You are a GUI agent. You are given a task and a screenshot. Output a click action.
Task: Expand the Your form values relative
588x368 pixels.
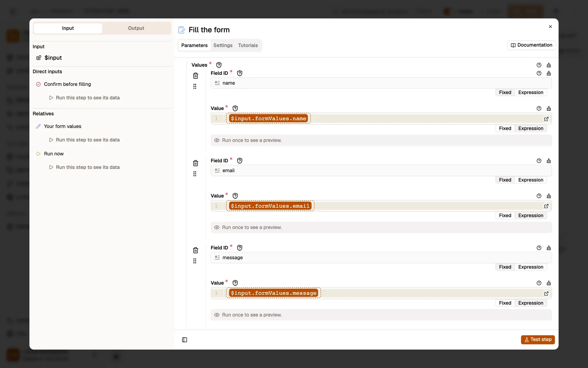62,126
